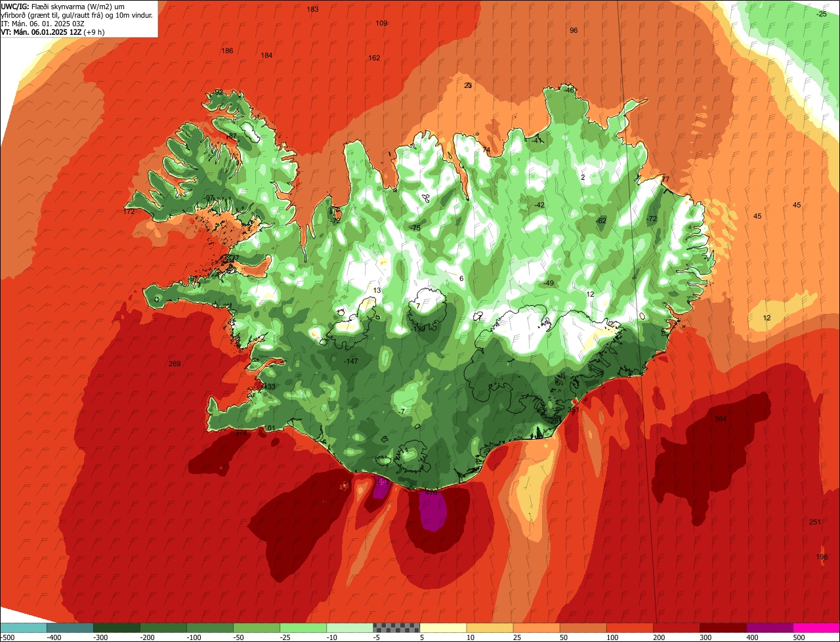Click the map value '-41'
Screen dimensions: 840x642
pyautogui.click(x=537, y=140)
